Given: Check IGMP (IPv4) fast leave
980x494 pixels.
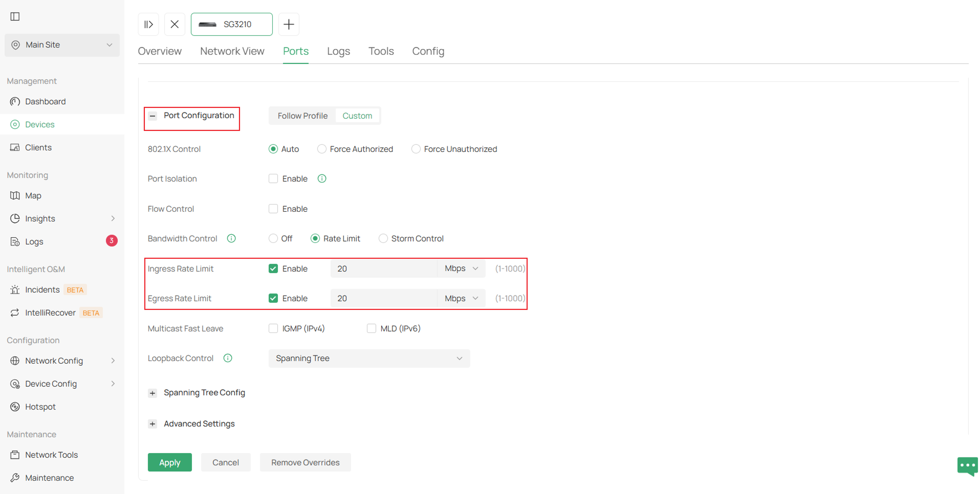Looking at the screenshot, I should (x=273, y=329).
